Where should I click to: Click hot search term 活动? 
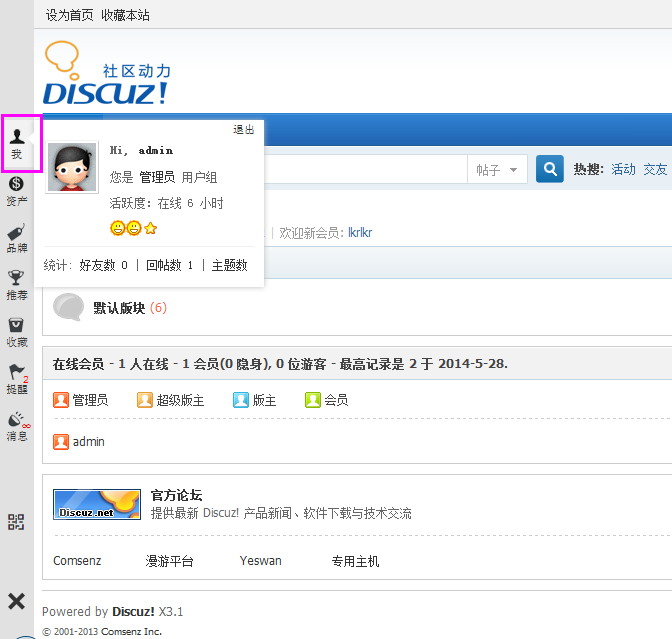point(624,169)
